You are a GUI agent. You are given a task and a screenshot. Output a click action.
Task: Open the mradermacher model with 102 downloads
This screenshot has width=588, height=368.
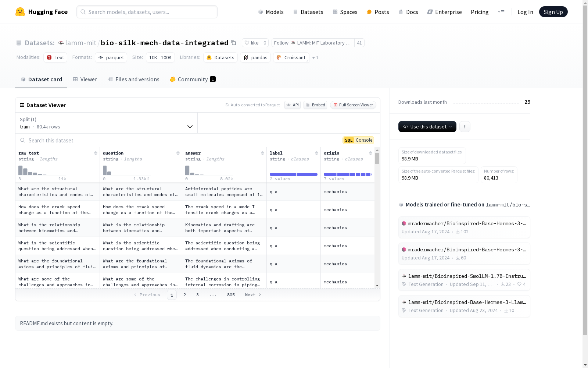(464, 227)
